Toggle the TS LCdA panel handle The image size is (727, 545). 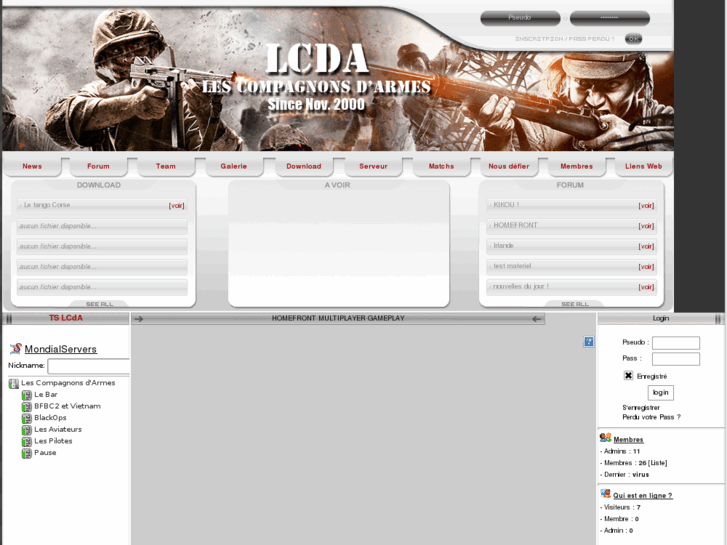point(8,318)
